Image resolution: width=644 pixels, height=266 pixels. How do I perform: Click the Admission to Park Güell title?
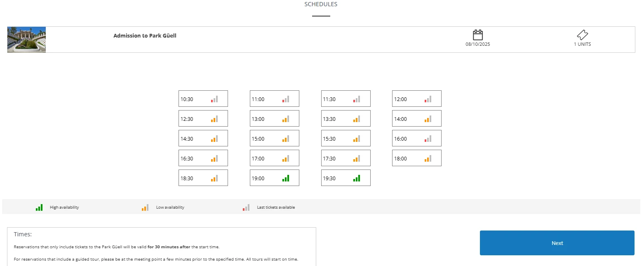point(145,36)
